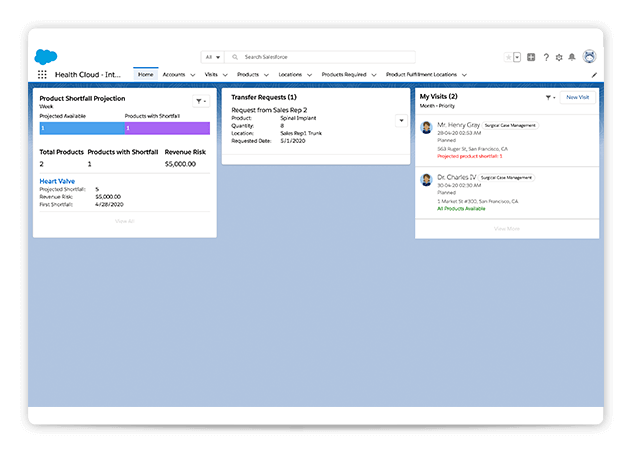Open Mr. Henry Gray visit
This screenshot has height=456, width=632.
coord(458,125)
